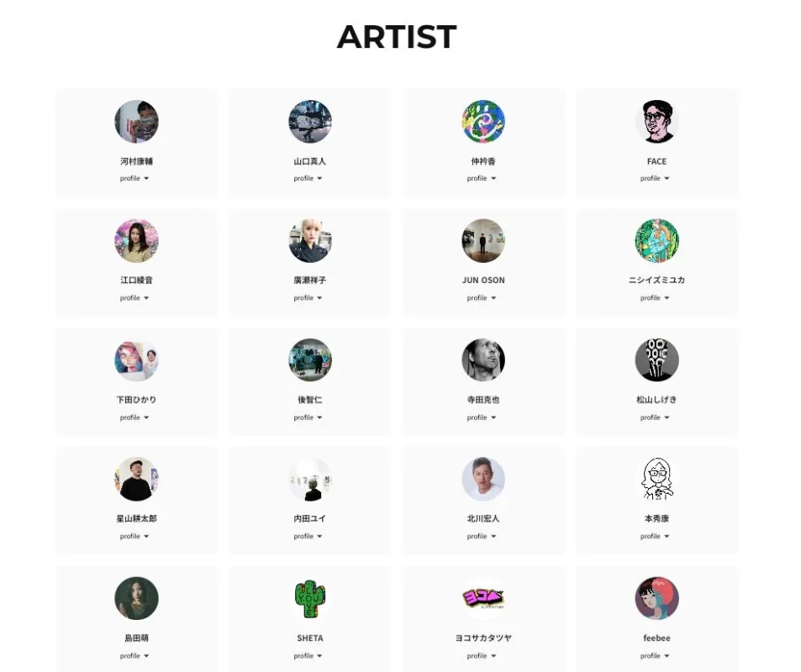The height and width of the screenshot is (672, 801).
Task: Expand the profile dropdown under 河村康輔
Action: point(134,179)
